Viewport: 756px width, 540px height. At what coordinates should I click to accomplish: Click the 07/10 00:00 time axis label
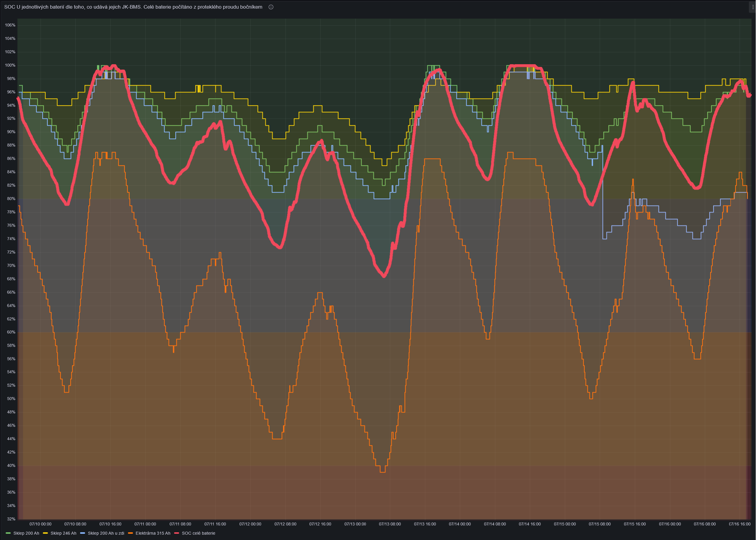(40, 524)
